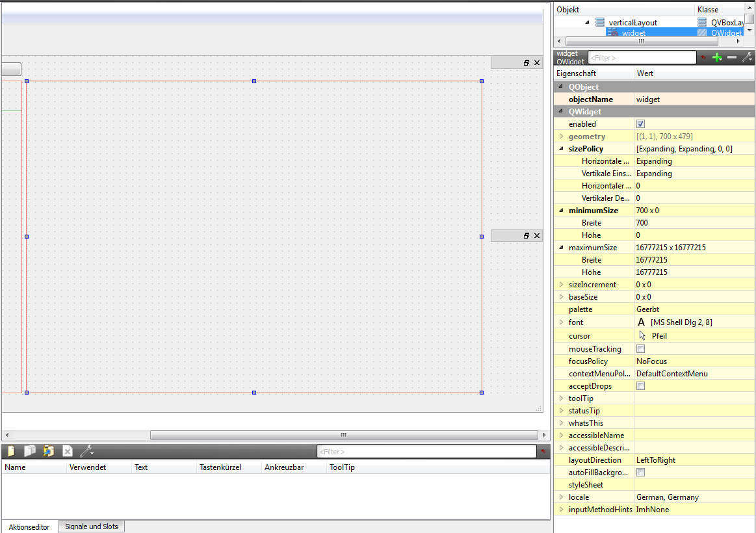The height and width of the screenshot is (533, 756).
Task: Close the upper dock panel
Action: click(x=537, y=62)
